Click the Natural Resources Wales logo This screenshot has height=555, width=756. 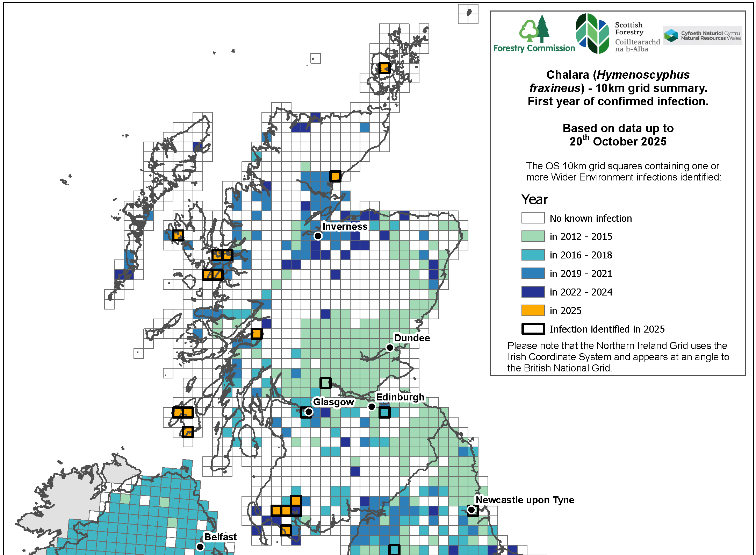(703, 35)
